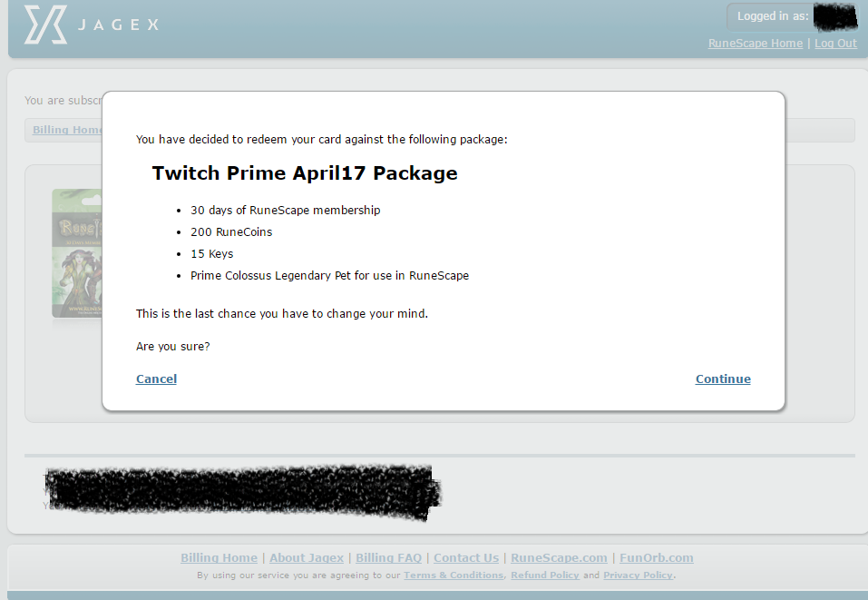Click the '200 RuneCoins' list item

(231, 232)
